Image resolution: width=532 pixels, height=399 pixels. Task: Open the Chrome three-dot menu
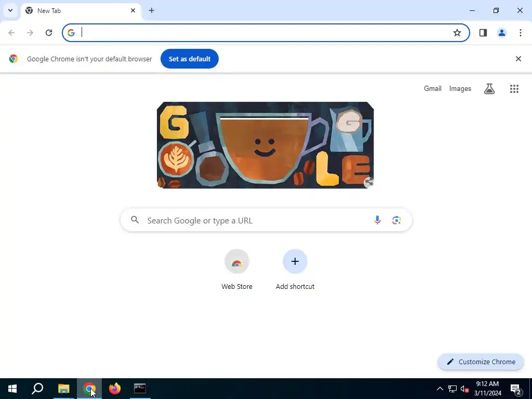point(521,33)
